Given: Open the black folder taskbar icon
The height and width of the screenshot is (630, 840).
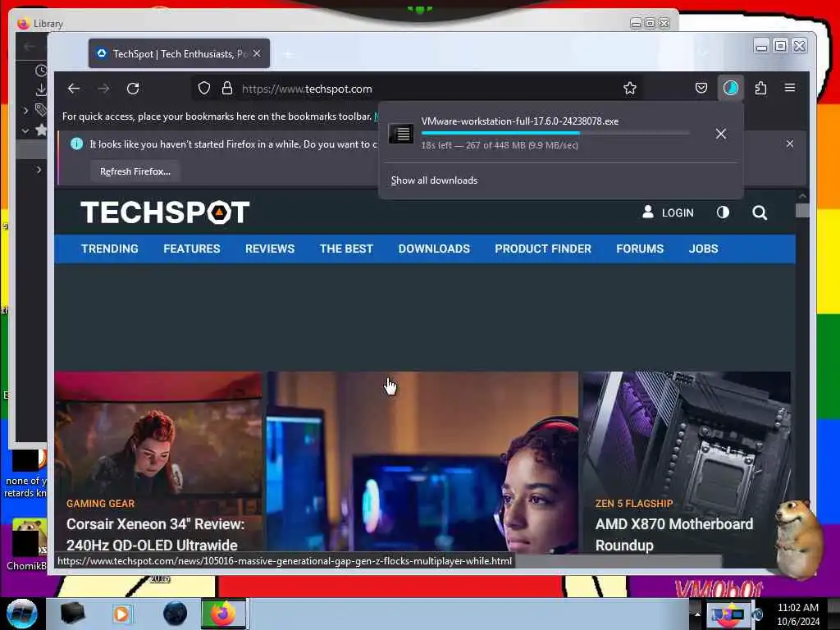Looking at the screenshot, I should pyautogui.click(x=72, y=614).
